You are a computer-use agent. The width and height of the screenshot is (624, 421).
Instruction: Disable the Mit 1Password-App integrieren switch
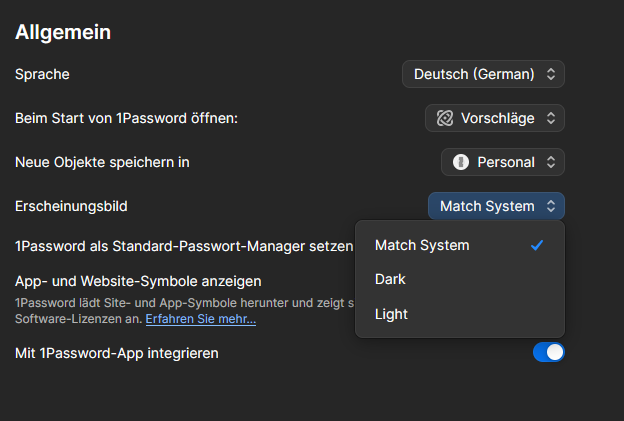click(x=549, y=352)
